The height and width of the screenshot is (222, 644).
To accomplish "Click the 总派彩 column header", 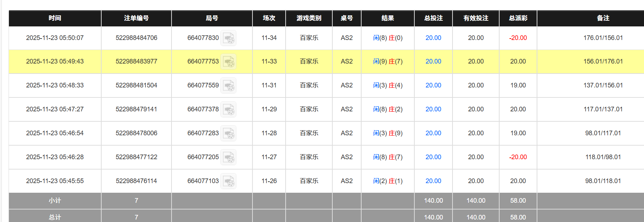I will (x=518, y=18).
